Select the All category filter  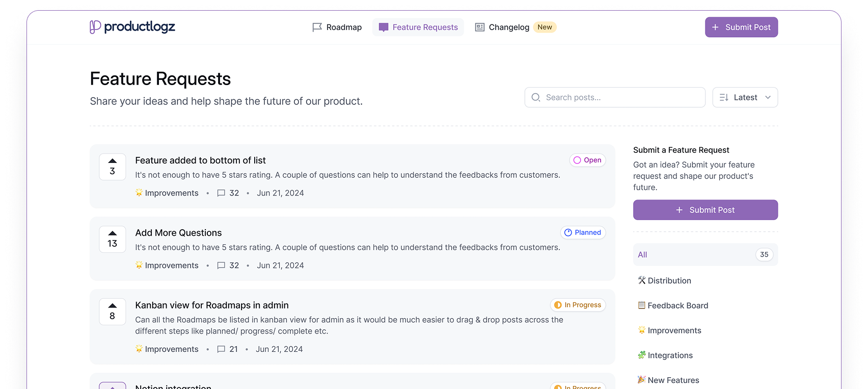pos(706,255)
